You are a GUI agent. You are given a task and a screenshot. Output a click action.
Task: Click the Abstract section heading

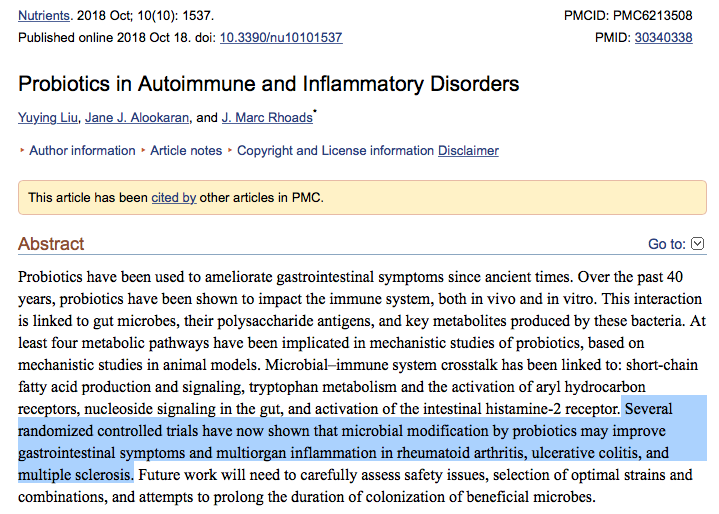pyautogui.click(x=51, y=244)
